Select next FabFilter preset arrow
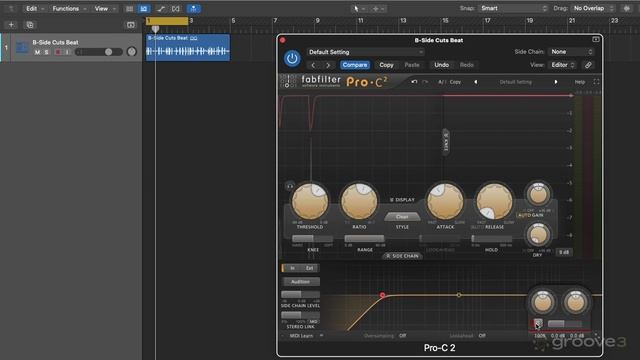The image size is (640, 360). point(556,82)
